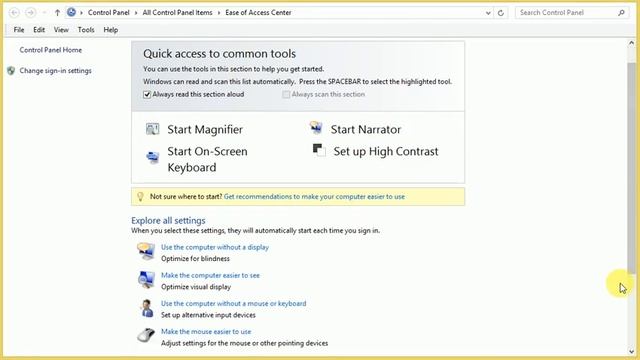Toggle Always read this section aloud
The width and height of the screenshot is (640, 360).
click(147, 95)
